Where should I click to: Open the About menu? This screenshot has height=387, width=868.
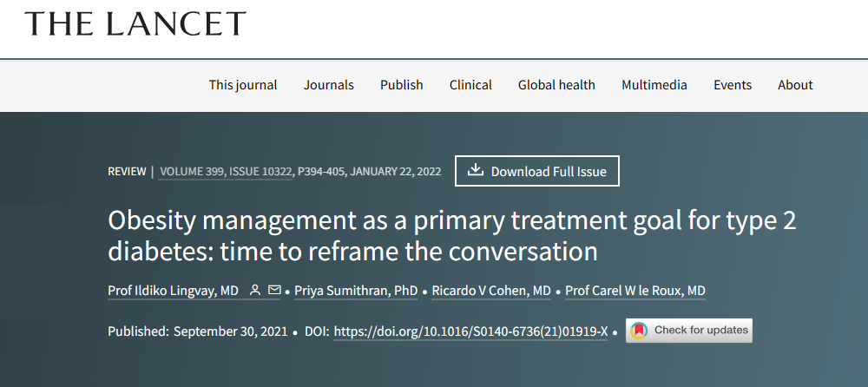click(795, 85)
